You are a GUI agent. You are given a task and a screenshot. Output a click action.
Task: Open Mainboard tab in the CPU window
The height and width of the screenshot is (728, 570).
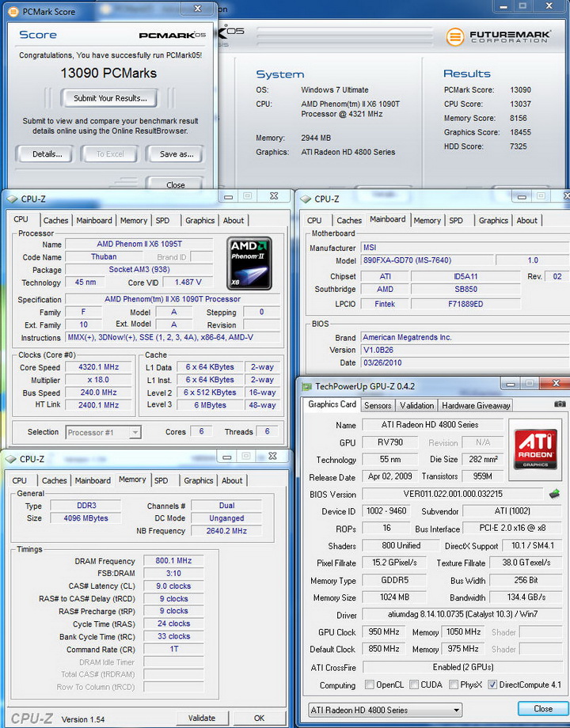click(x=94, y=221)
